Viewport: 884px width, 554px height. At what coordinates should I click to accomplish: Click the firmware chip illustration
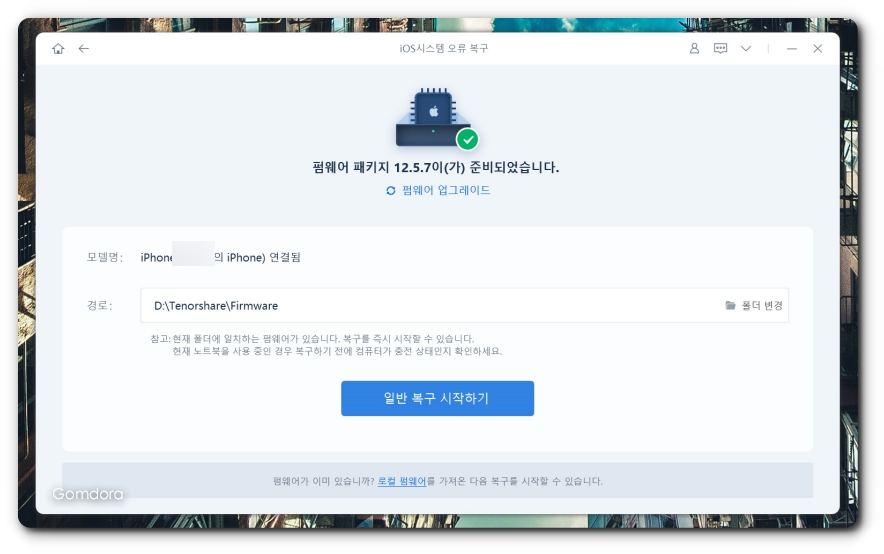tap(437, 118)
